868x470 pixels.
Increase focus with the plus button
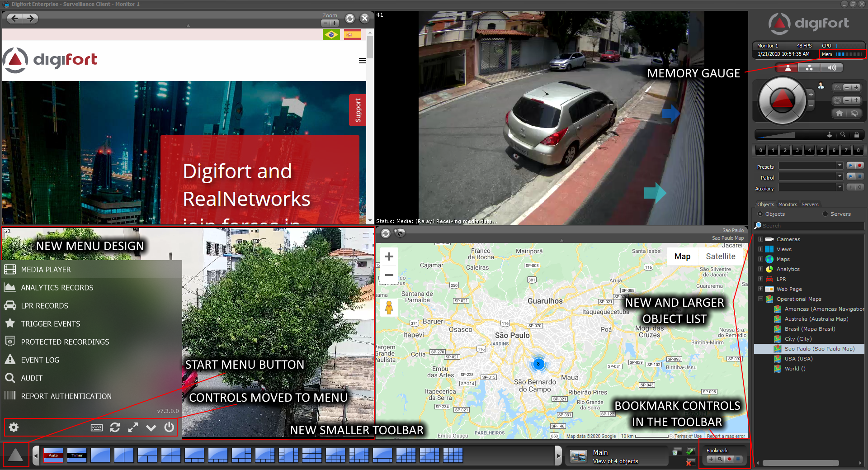point(856,88)
